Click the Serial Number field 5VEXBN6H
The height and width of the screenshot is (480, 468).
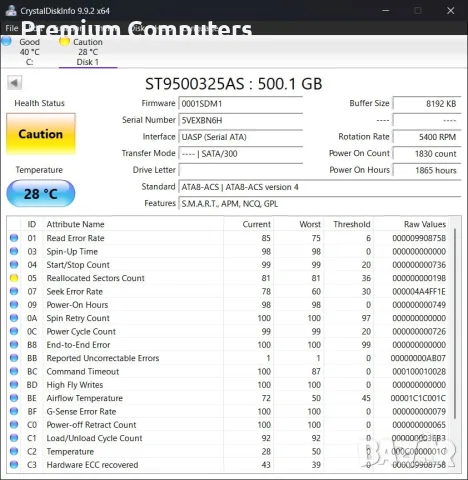point(241,120)
